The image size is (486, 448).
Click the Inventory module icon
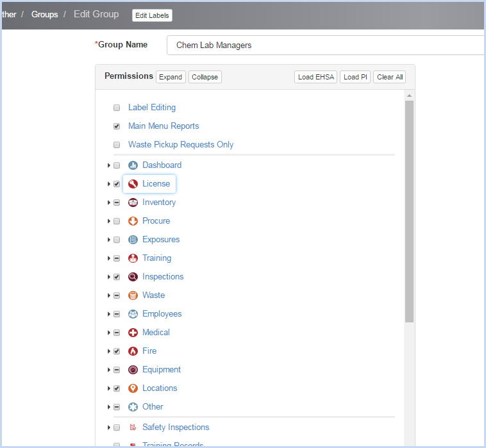(133, 203)
